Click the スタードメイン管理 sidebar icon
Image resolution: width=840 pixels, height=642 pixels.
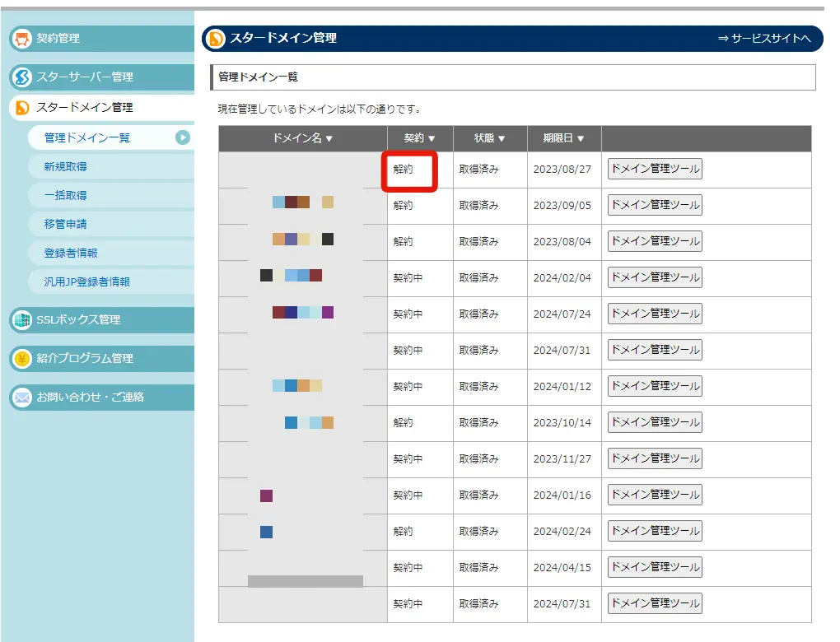pyautogui.click(x=22, y=108)
